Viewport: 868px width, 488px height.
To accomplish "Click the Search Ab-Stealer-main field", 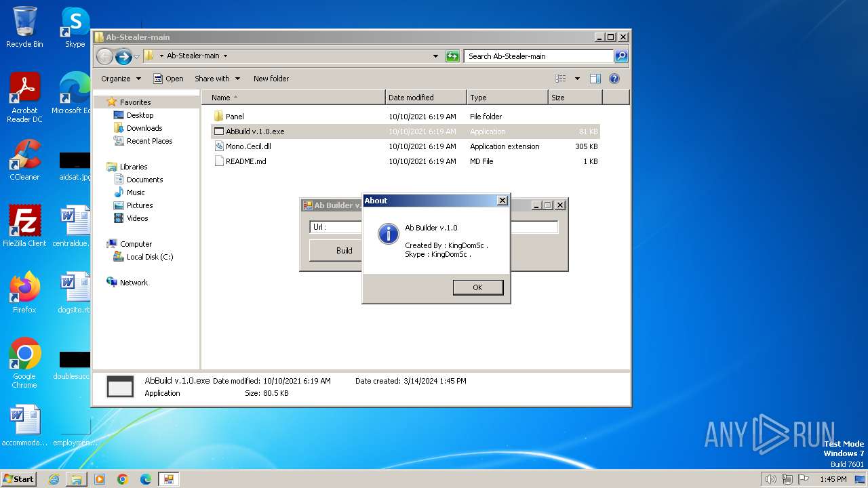I will click(539, 56).
